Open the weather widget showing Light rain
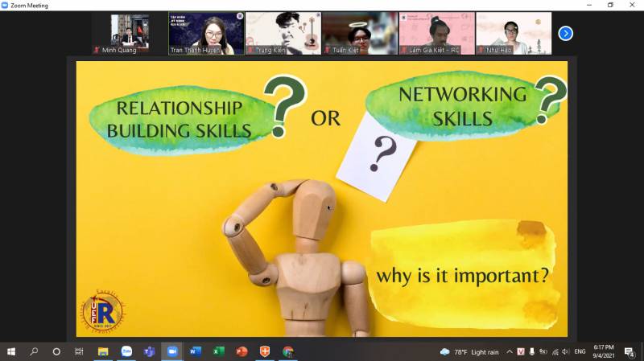The height and width of the screenshot is (361, 644). pyautogui.click(x=469, y=351)
